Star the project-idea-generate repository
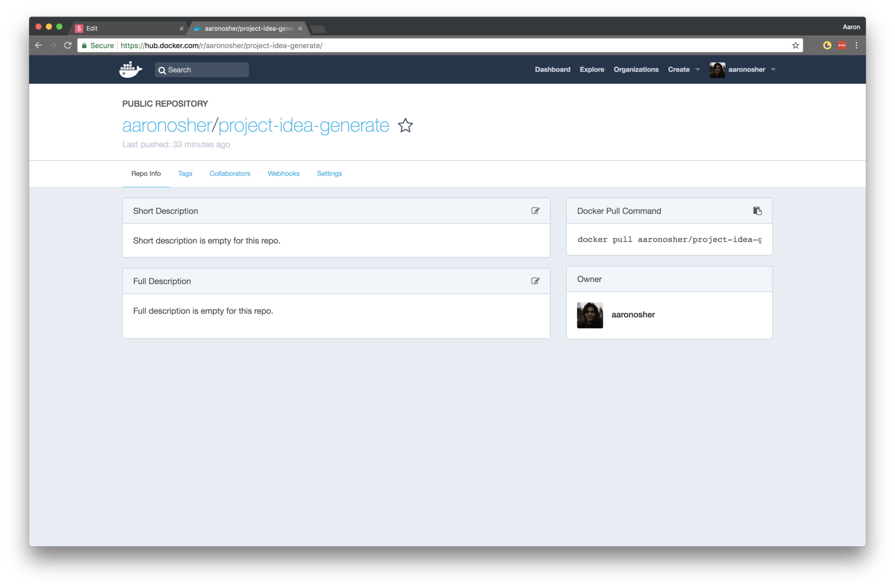This screenshot has height=588, width=895. point(405,125)
